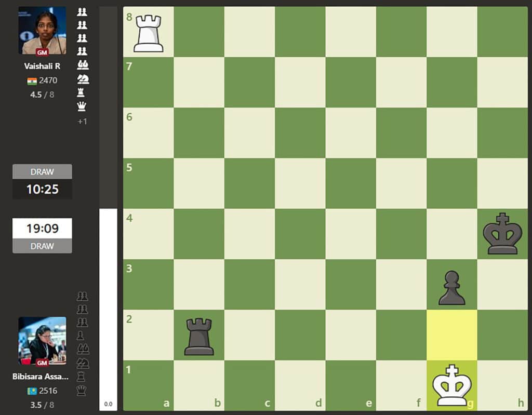532x415 pixels.
Task: Click Vaishali R's profile photo
Action: pos(42,30)
